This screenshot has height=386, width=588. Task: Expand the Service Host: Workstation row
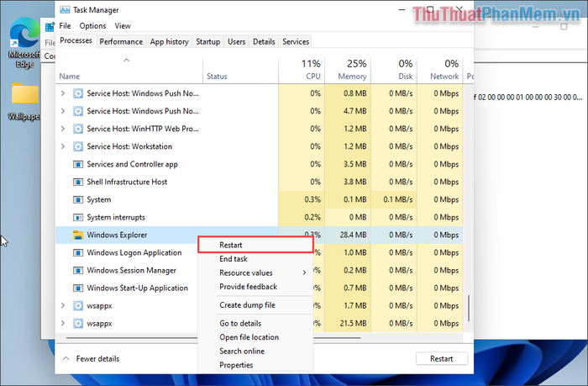coord(63,146)
